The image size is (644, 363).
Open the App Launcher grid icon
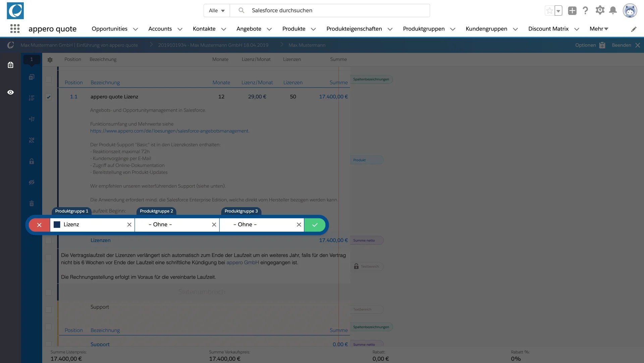pos(15,29)
